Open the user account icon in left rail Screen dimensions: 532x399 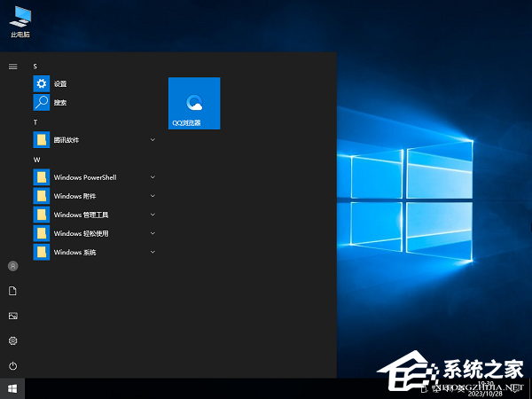[x=12, y=266]
